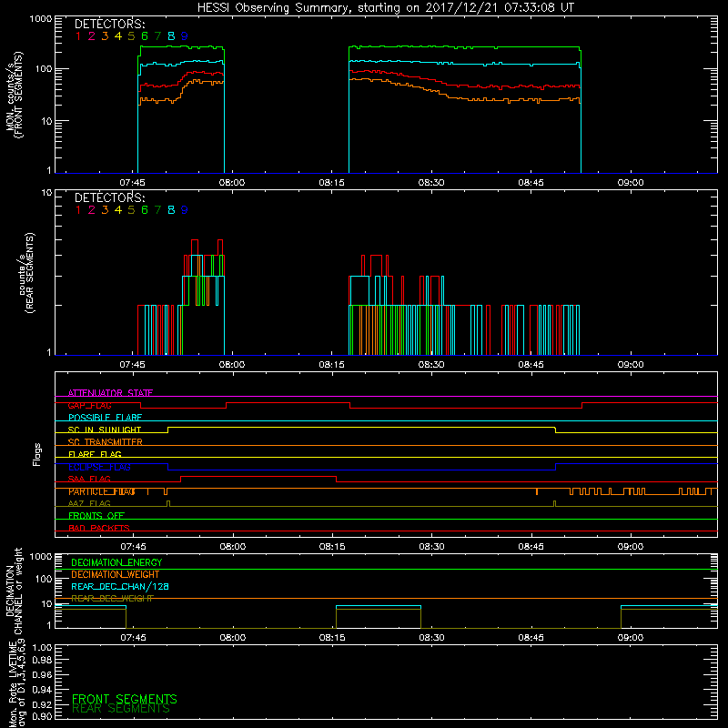Click the counts/s (REAR SEGMENTS) axis title
This screenshot has width=728, height=728.
26,273
